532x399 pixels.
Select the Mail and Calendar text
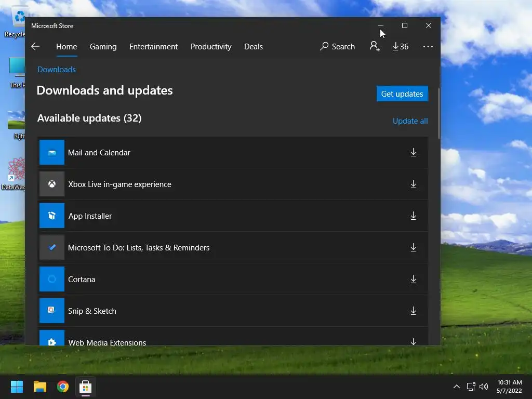coord(99,153)
